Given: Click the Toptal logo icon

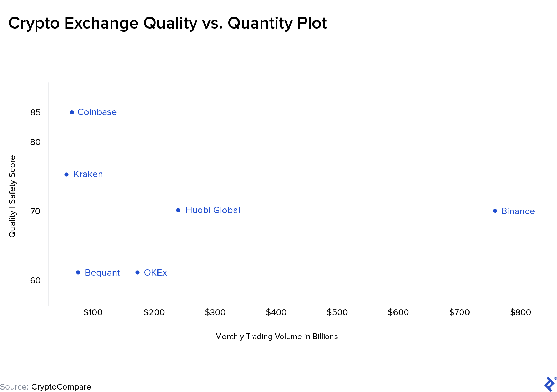Looking at the screenshot, I should coord(550,384).
